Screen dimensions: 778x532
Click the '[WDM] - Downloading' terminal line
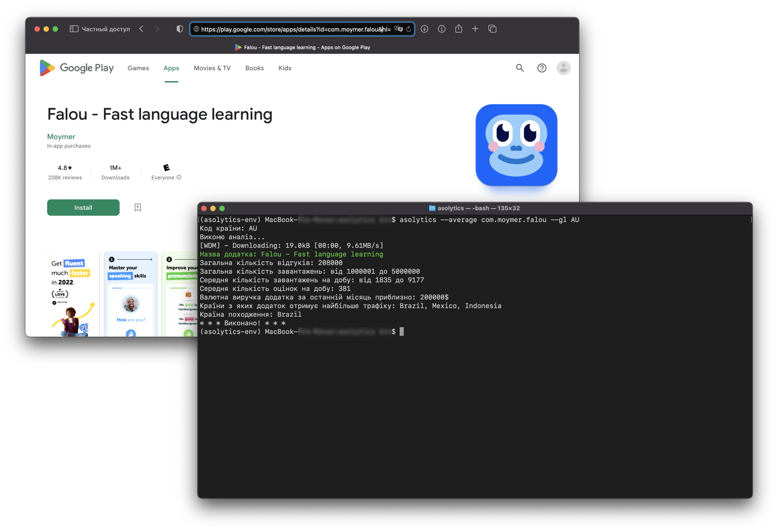pyautogui.click(x=291, y=246)
